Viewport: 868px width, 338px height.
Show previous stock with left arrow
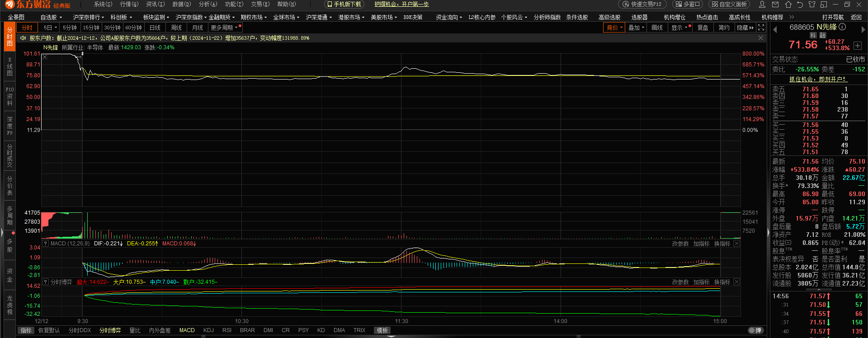pos(775,29)
